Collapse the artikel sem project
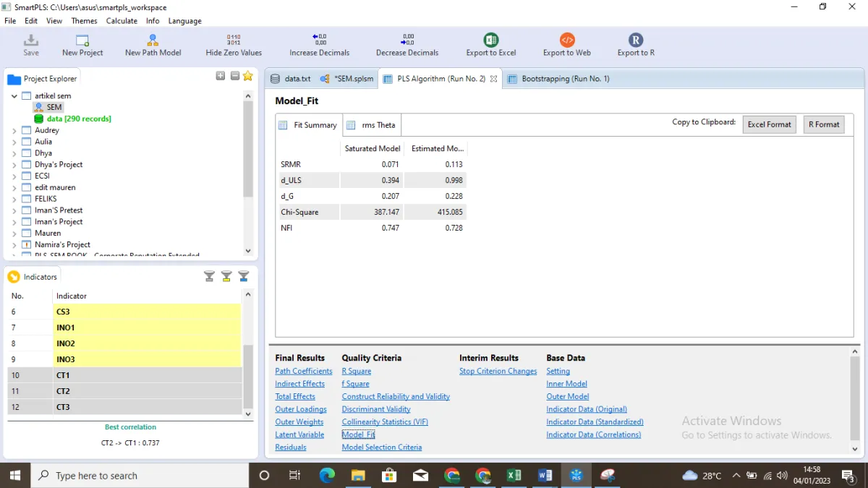The width and height of the screenshot is (868, 488). [14, 95]
